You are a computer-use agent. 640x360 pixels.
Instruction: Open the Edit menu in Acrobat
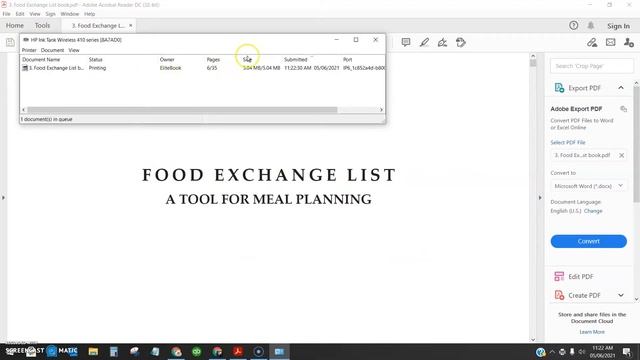coord(20,14)
